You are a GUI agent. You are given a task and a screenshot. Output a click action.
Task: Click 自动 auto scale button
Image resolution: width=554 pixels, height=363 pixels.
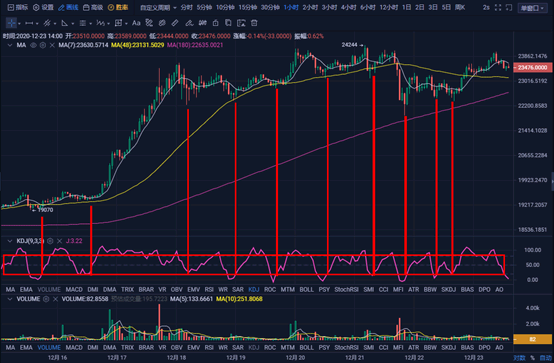coord(546,358)
